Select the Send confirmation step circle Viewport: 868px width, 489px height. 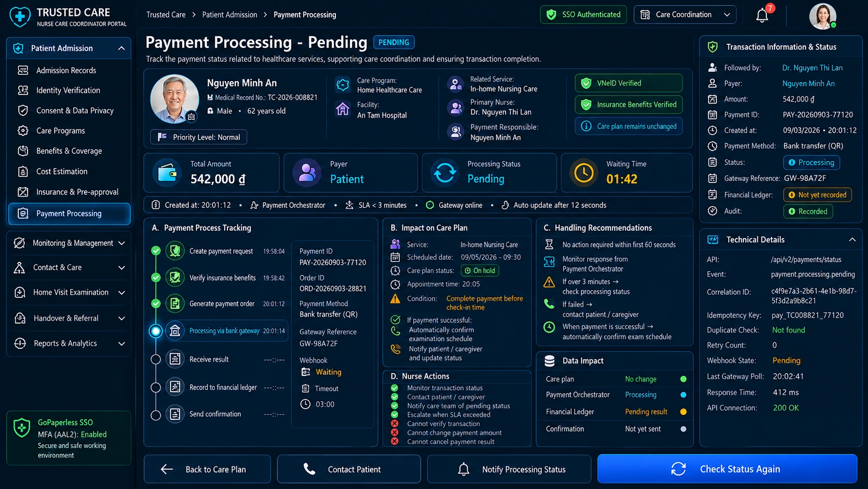[x=155, y=415]
